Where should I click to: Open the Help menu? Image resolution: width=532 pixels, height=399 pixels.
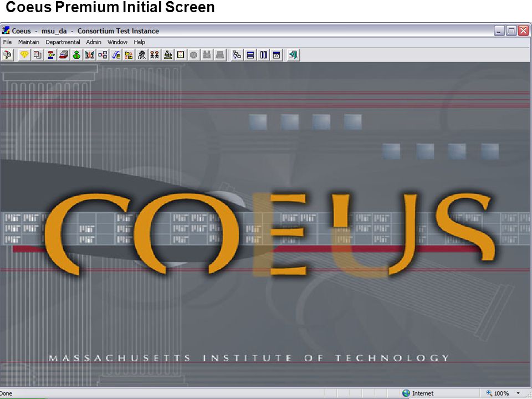pos(140,42)
